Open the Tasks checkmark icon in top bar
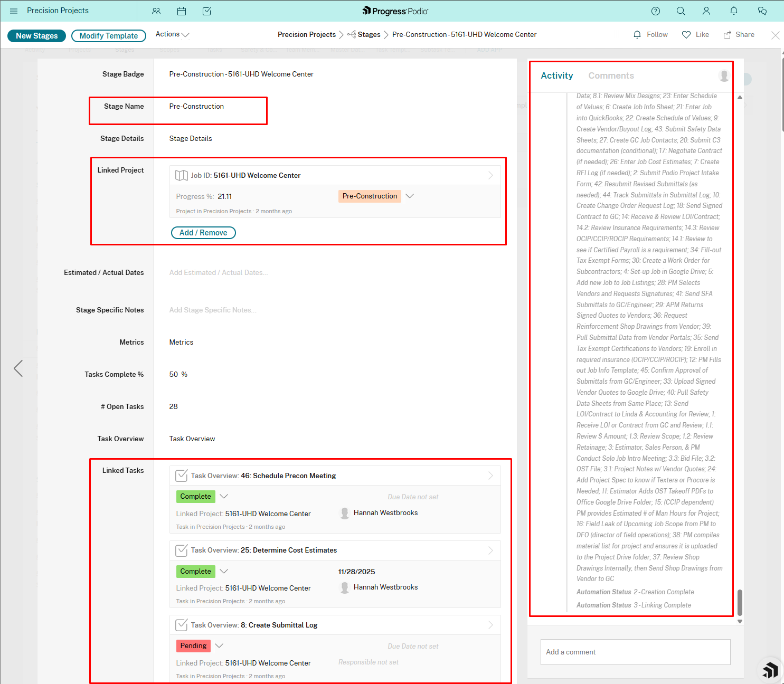The image size is (784, 684). click(x=207, y=11)
